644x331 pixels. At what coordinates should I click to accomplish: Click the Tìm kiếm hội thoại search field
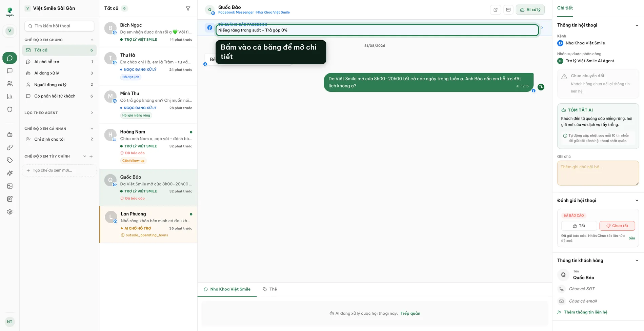coord(59,26)
